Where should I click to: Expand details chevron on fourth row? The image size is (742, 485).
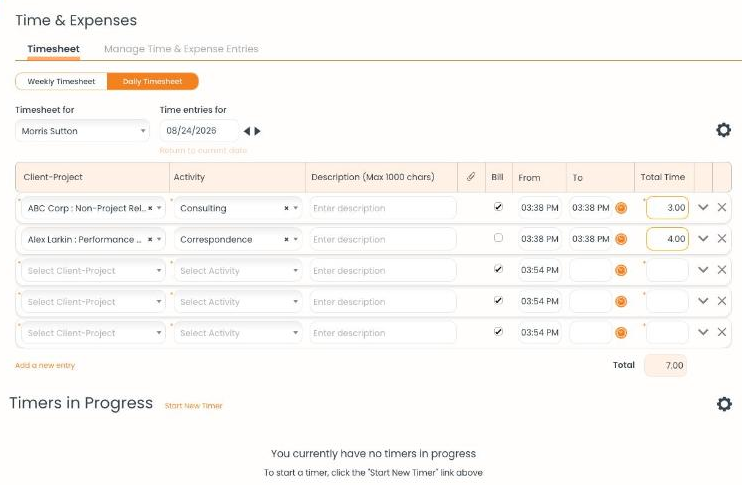(x=703, y=301)
